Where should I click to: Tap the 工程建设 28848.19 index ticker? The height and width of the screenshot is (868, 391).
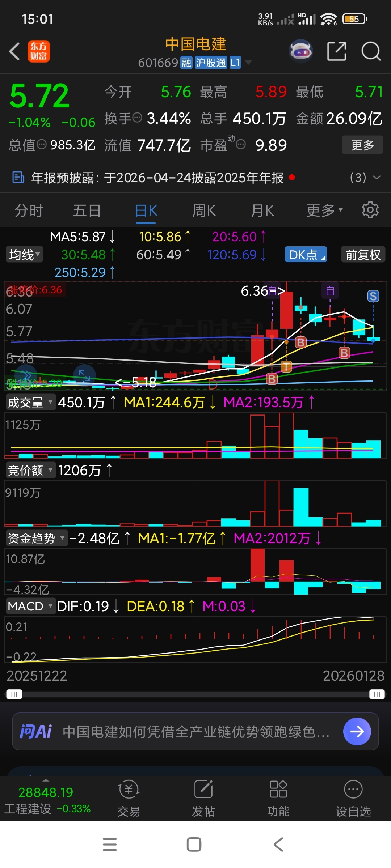(x=47, y=799)
